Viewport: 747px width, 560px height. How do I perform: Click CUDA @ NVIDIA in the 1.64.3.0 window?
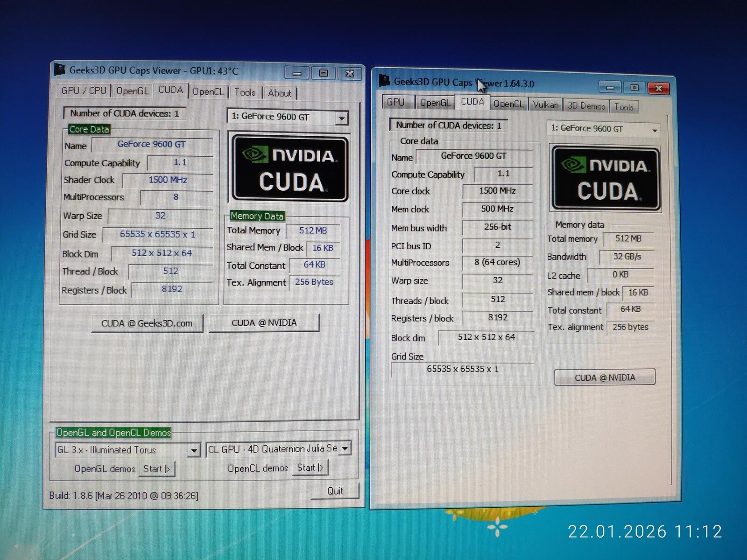pyautogui.click(x=605, y=378)
